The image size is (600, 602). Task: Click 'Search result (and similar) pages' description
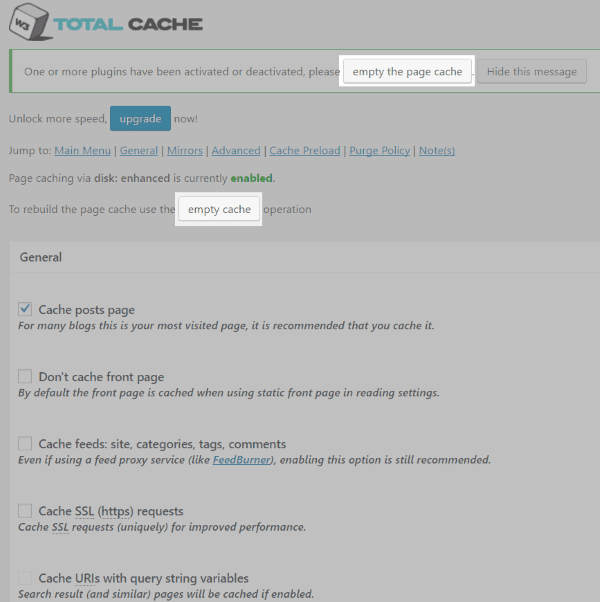166,594
